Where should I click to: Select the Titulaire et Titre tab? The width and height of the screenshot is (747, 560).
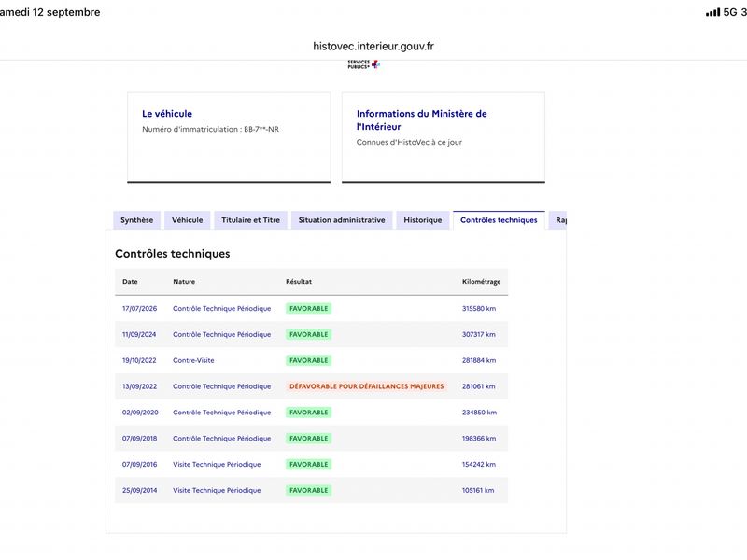pyautogui.click(x=250, y=220)
